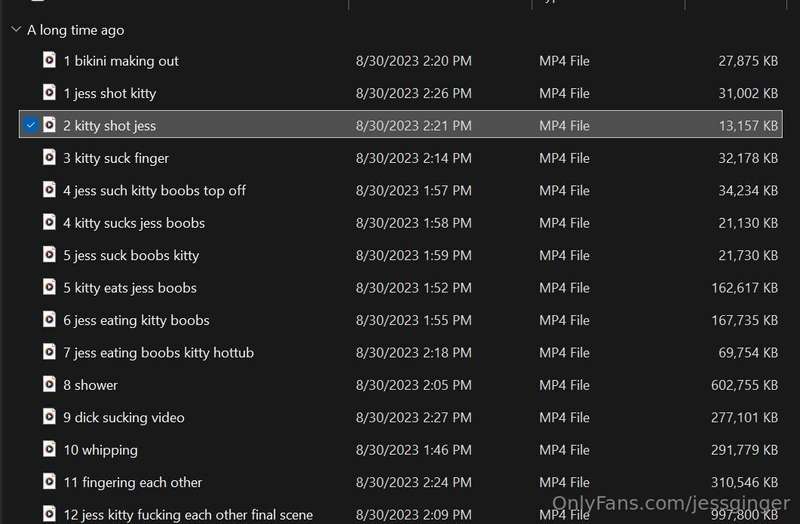The width and height of the screenshot is (800, 524).
Task: Uncheck the selected "2 kitty shot jess" checkbox
Action: (x=31, y=124)
